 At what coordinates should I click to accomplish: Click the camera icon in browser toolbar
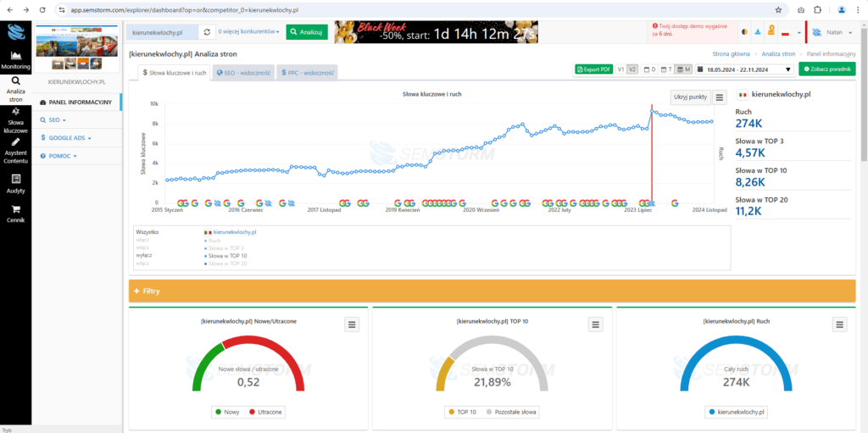click(800, 10)
